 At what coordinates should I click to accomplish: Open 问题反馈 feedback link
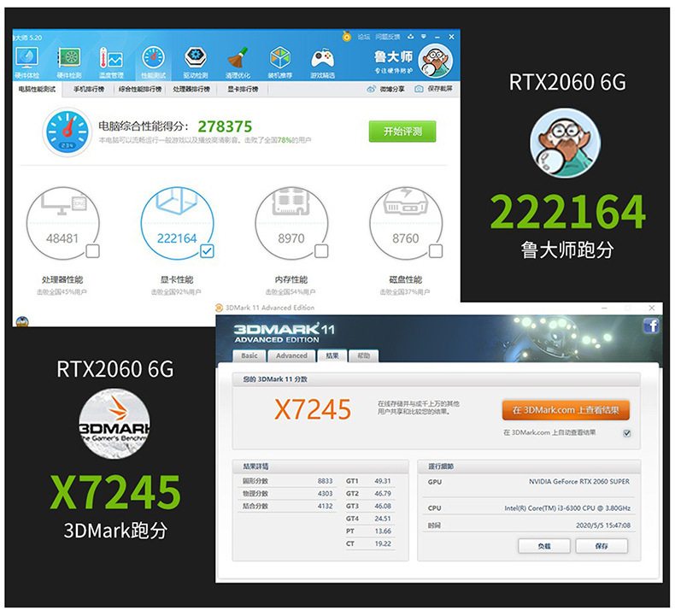coord(387,37)
